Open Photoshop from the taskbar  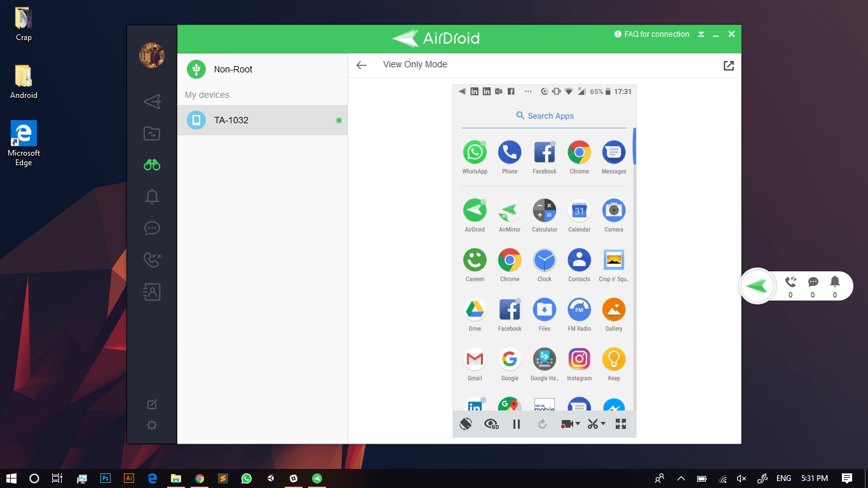(x=105, y=478)
